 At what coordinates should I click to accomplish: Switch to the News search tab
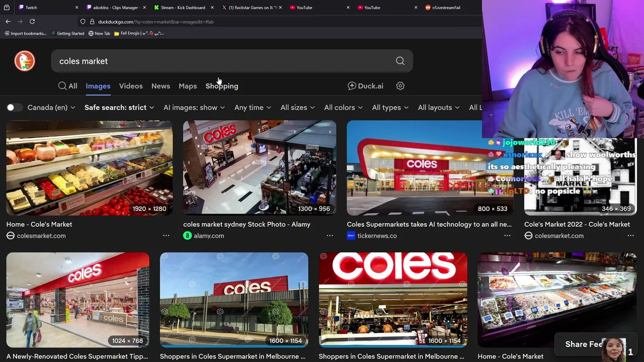[x=160, y=86]
